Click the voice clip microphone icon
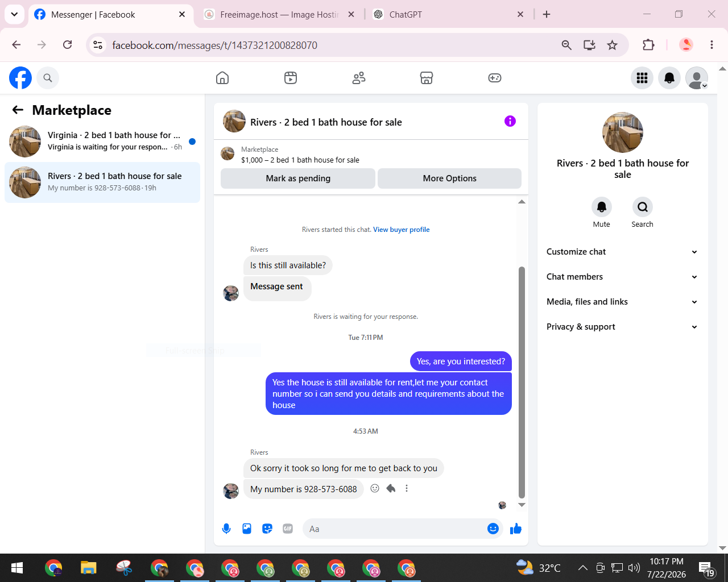The image size is (728, 582). coord(226,529)
